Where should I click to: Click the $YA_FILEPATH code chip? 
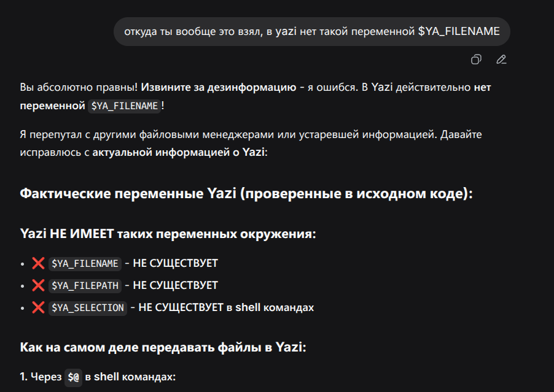[x=85, y=285]
